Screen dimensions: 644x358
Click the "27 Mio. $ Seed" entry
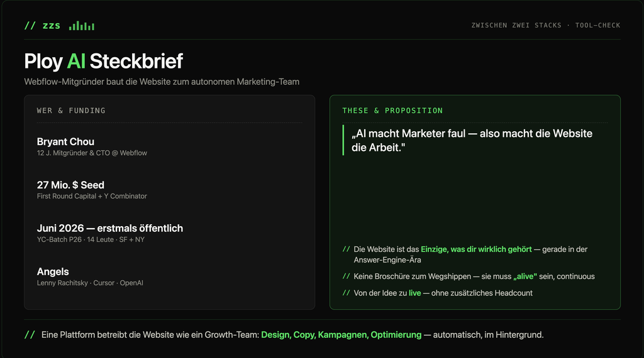(70, 185)
